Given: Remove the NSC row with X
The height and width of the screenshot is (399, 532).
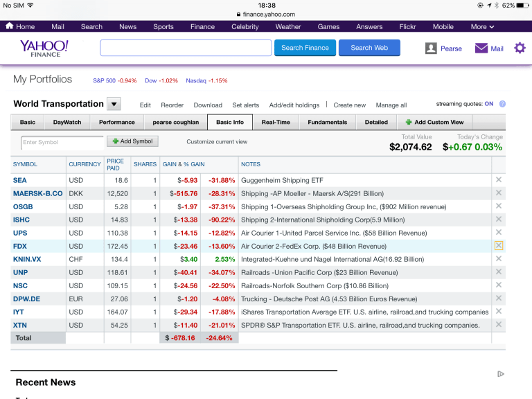Looking at the screenshot, I should pyautogui.click(x=499, y=285).
